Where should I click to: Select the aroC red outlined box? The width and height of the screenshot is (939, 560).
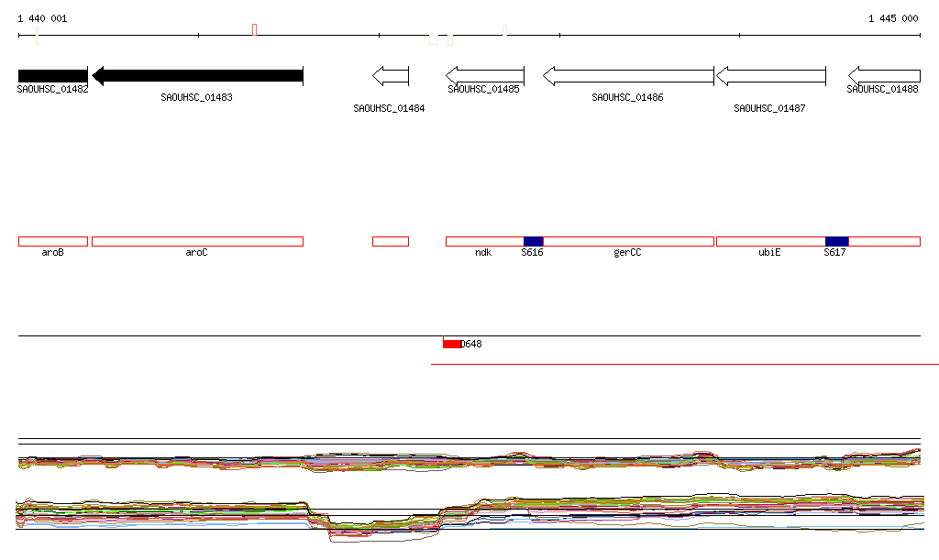click(x=198, y=242)
